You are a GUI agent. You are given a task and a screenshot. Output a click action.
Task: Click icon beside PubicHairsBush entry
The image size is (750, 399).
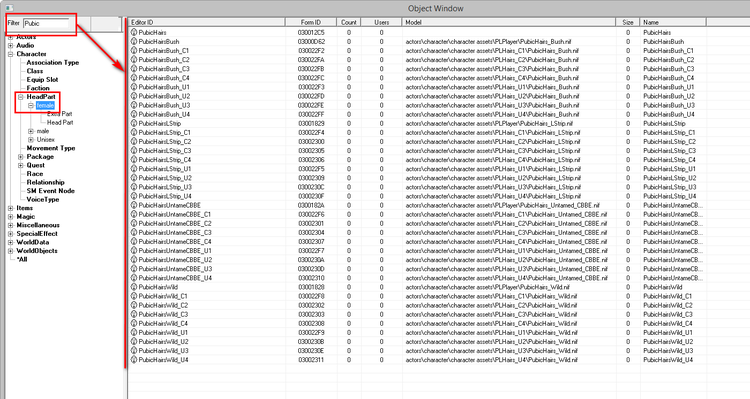[x=134, y=42]
